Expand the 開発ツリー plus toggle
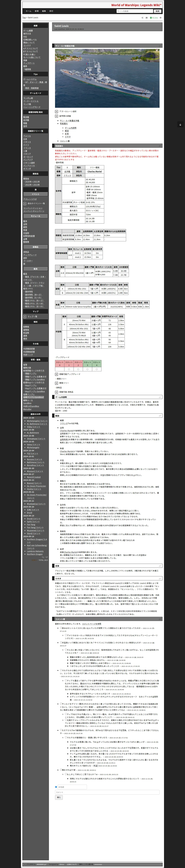 pyautogui.click(x=57, y=383)
